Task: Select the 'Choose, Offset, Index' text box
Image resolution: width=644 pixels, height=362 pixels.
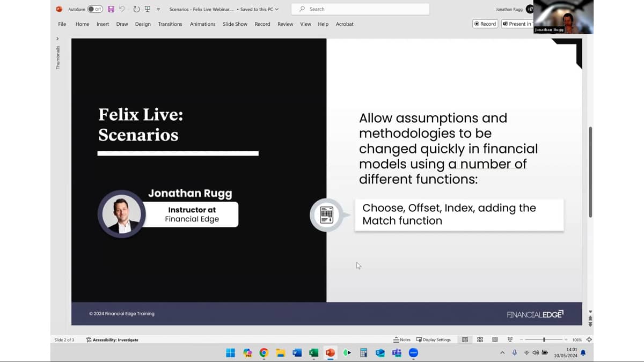Action: (459, 215)
